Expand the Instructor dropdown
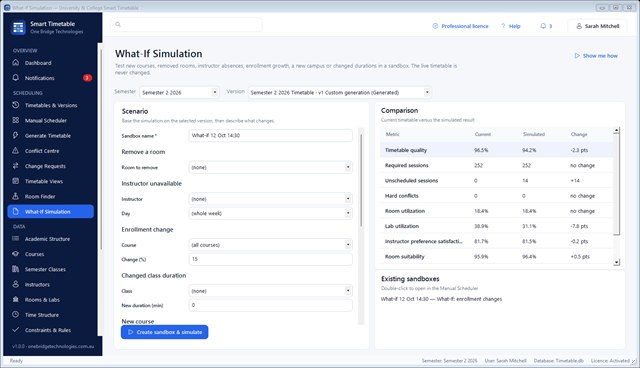The image size is (640, 368). pyautogui.click(x=271, y=199)
